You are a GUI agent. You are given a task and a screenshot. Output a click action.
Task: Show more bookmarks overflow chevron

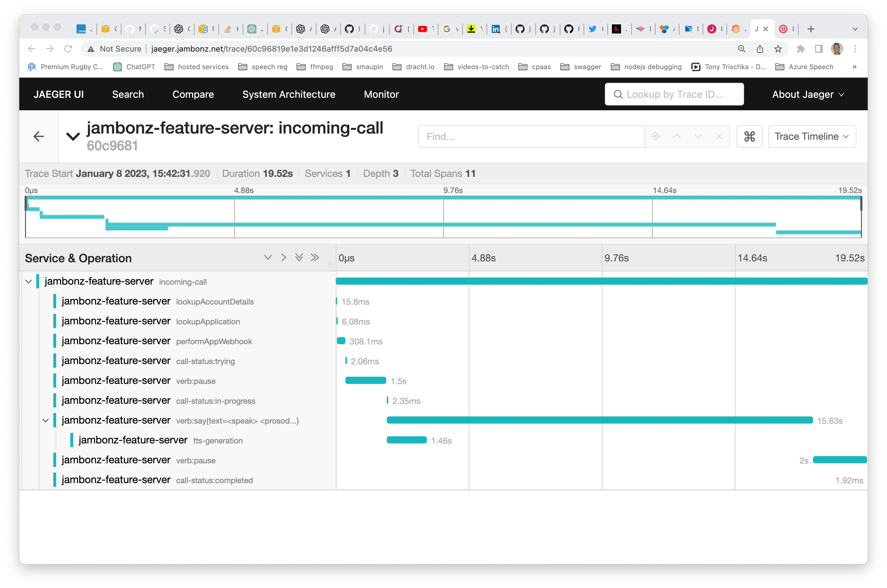pos(854,67)
